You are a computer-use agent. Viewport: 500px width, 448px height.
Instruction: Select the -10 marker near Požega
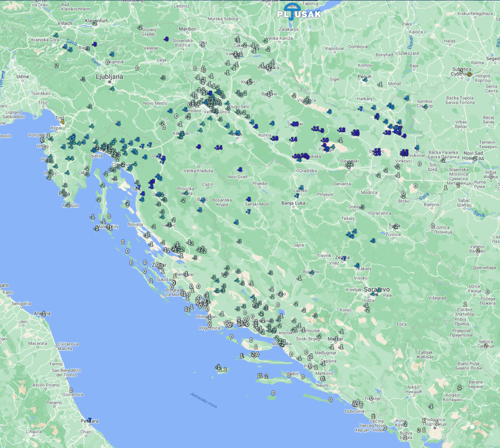tap(325, 140)
